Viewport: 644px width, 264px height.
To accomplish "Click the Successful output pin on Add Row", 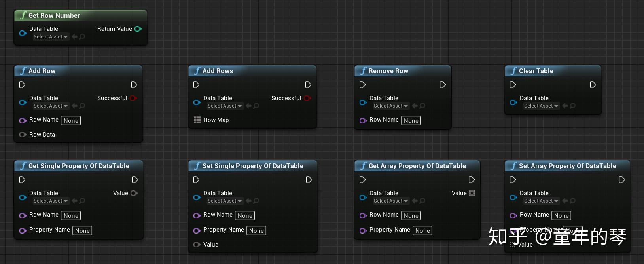I will tap(133, 98).
